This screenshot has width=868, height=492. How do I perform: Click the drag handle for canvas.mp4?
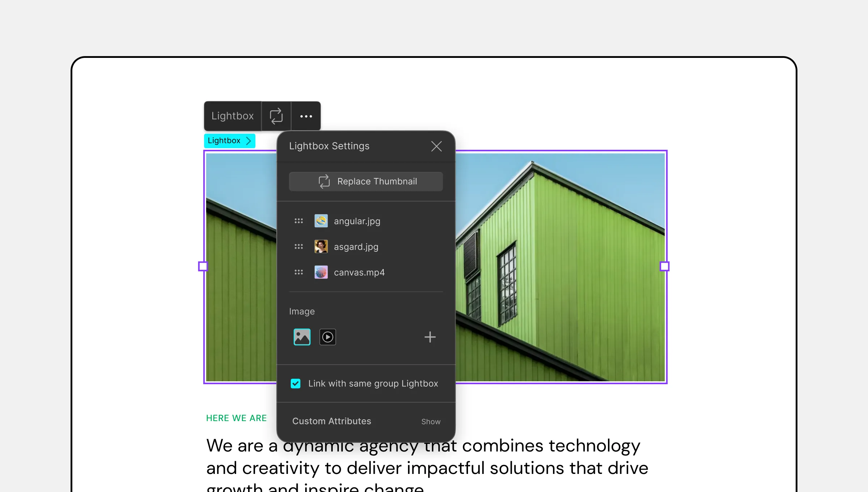coord(299,272)
